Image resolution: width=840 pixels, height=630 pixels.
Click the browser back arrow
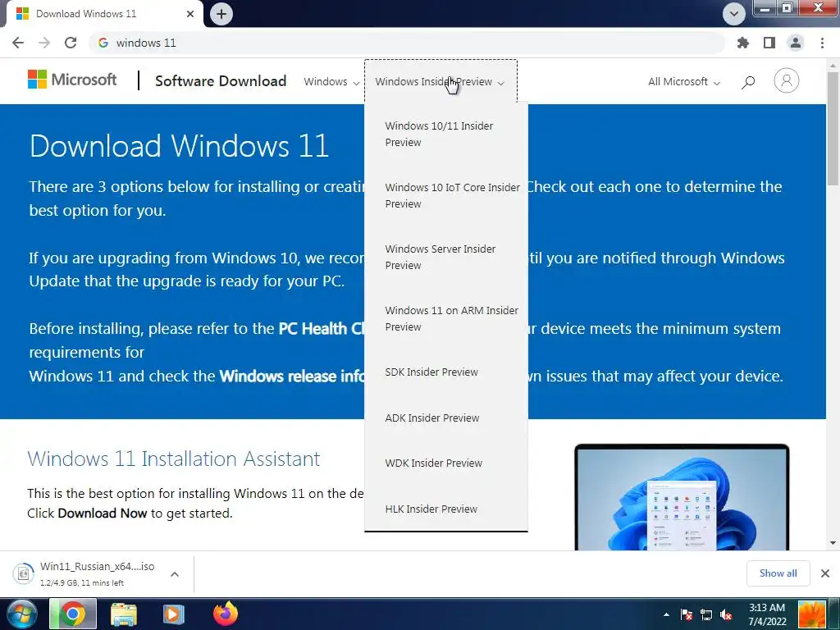18,43
